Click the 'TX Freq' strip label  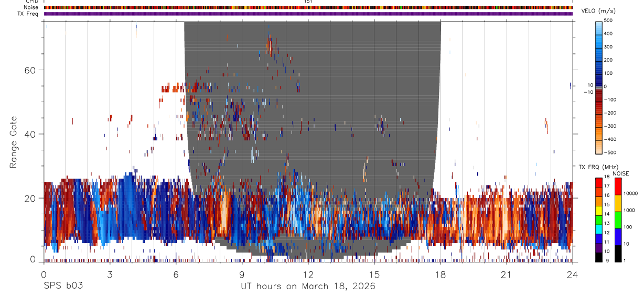[x=28, y=14]
